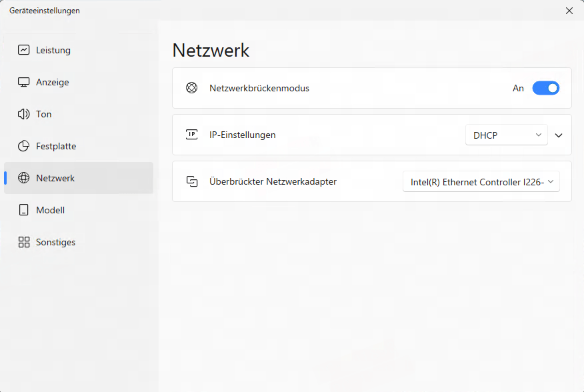
Task: Click the Netzwerkbrückenmodus globe icon
Action: pyautogui.click(x=192, y=87)
